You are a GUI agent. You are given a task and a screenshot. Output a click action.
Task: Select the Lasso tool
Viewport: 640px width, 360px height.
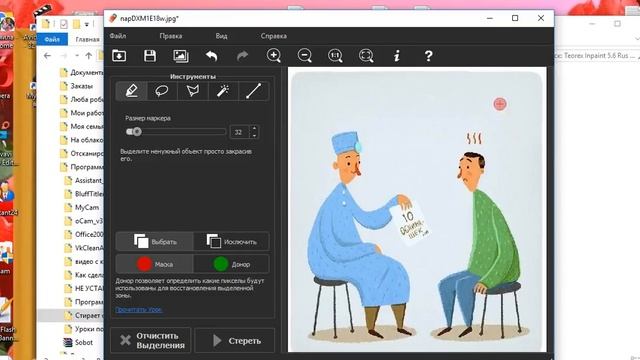tap(162, 91)
